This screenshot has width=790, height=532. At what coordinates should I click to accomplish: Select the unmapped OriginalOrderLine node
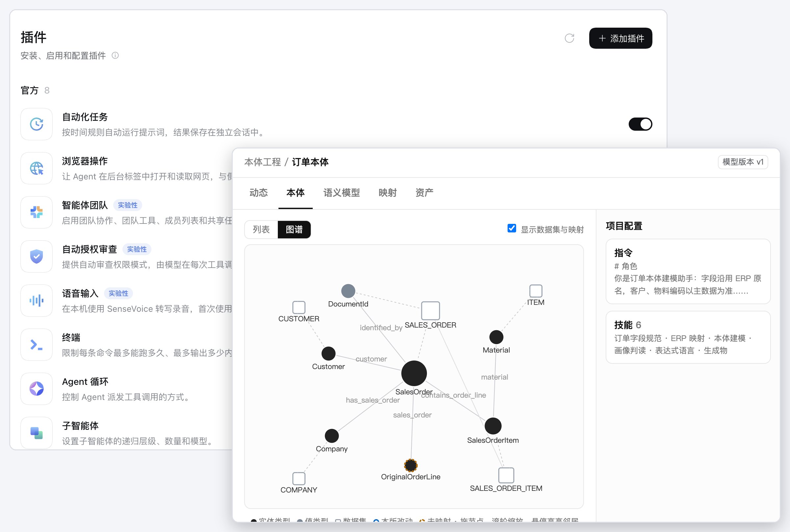(x=411, y=465)
